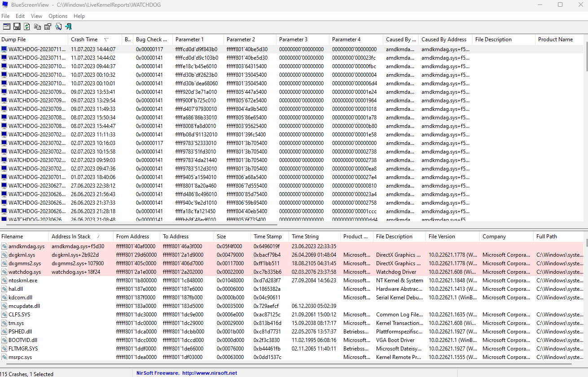Screen dimensions: 588x377
Task: Open the Edit menu
Action: 20,16
